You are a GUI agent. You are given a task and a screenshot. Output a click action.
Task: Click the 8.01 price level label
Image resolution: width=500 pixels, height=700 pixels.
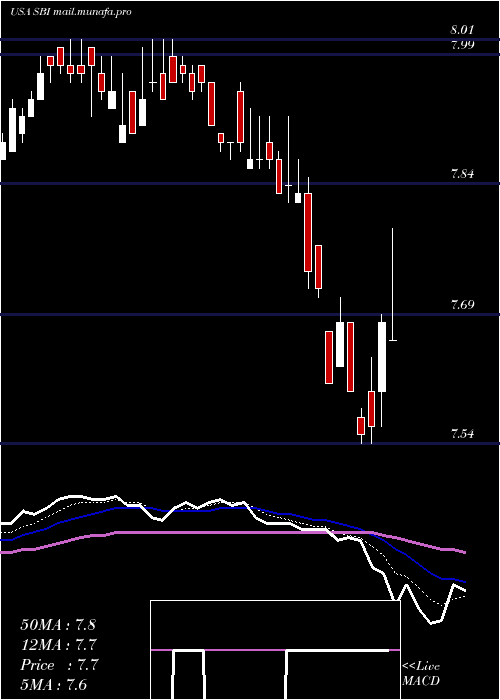(x=462, y=30)
